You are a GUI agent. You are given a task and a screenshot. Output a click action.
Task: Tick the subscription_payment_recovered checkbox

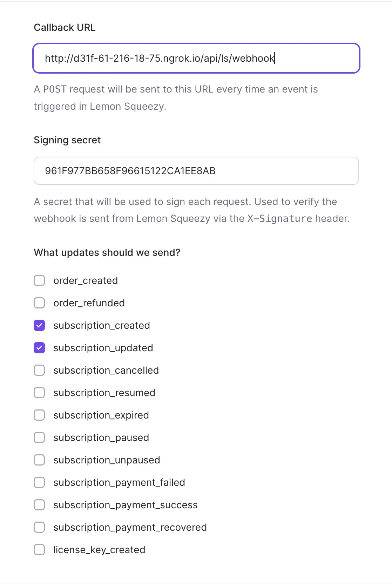[x=39, y=527]
